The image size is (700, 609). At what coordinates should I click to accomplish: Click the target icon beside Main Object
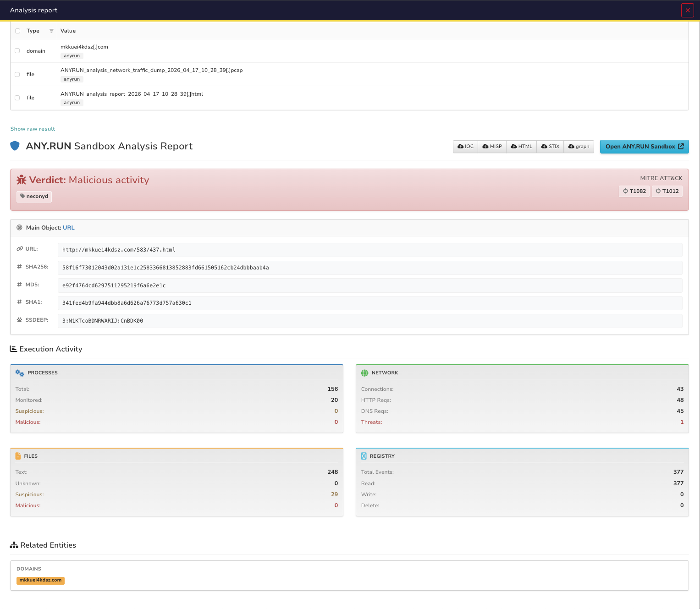coord(19,228)
